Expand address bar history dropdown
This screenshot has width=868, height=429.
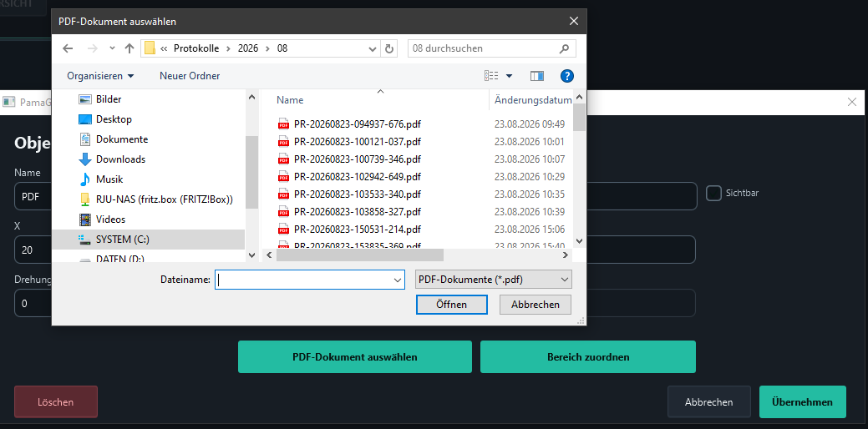(373, 48)
